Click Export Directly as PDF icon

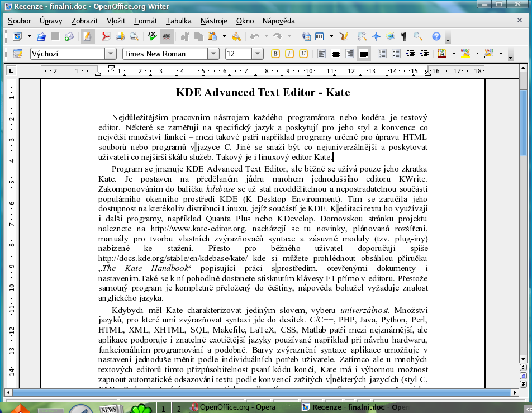[106, 36]
